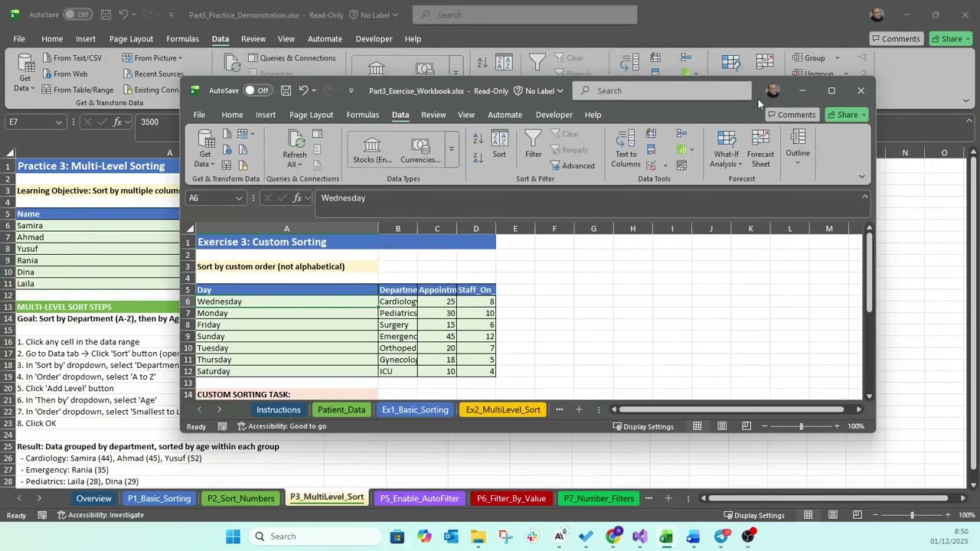Viewport: 980px width, 551px height.
Task: Click Search box in Exercise Workbook window
Action: (662, 90)
